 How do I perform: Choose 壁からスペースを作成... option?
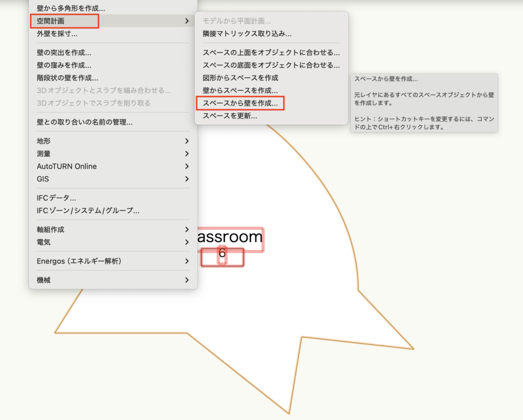240,90
